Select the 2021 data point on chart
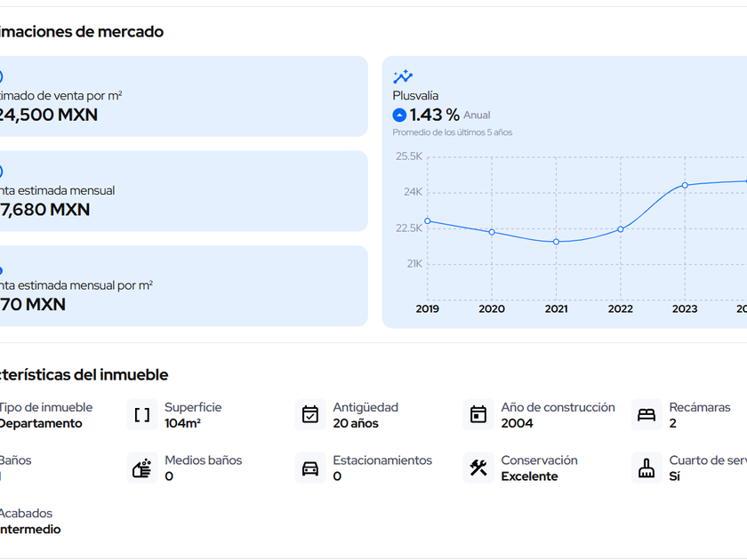747x560 pixels. (x=556, y=242)
